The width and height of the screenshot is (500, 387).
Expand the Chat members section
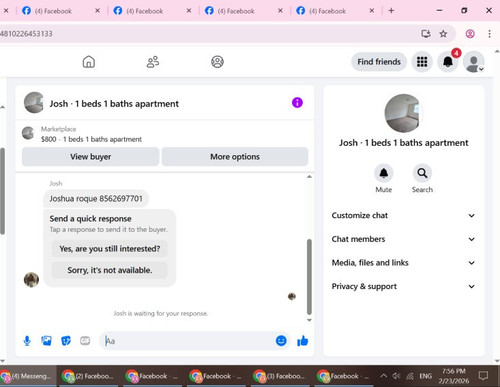pyautogui.click(x=403, y=239)
